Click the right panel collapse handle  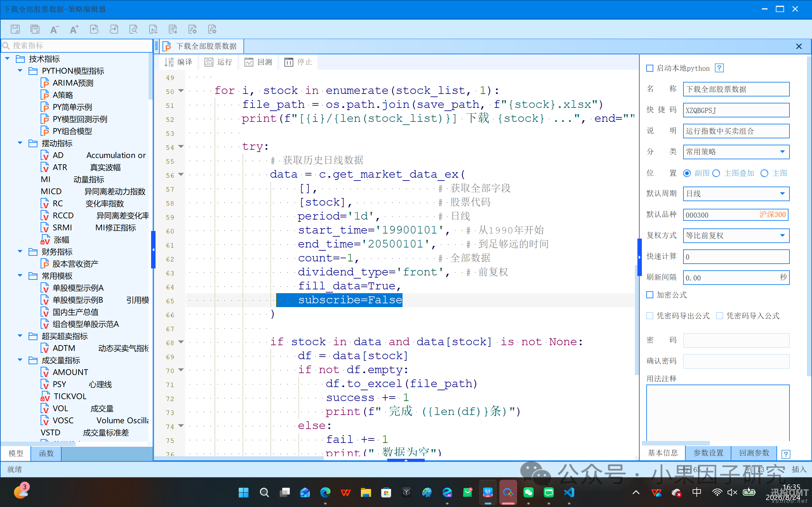(639, 257)
